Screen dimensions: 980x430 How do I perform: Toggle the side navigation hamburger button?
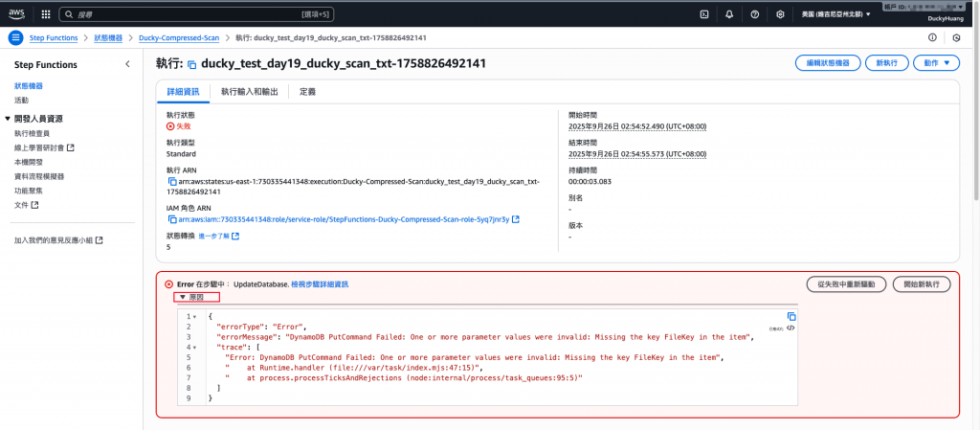click(15, 37)
